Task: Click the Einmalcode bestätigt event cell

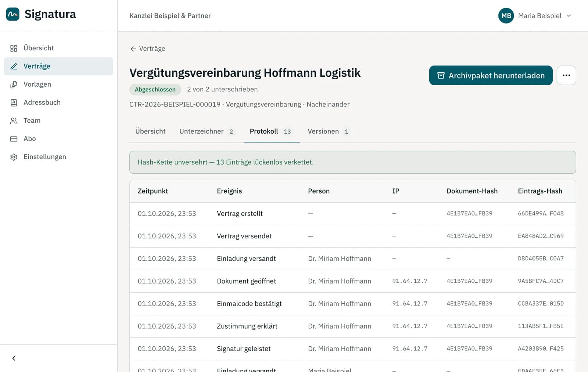Action: coord(249,304)
